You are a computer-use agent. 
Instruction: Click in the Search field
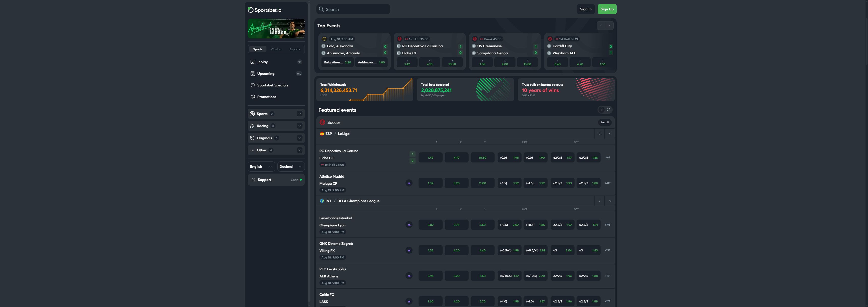(x=353, y=9)
